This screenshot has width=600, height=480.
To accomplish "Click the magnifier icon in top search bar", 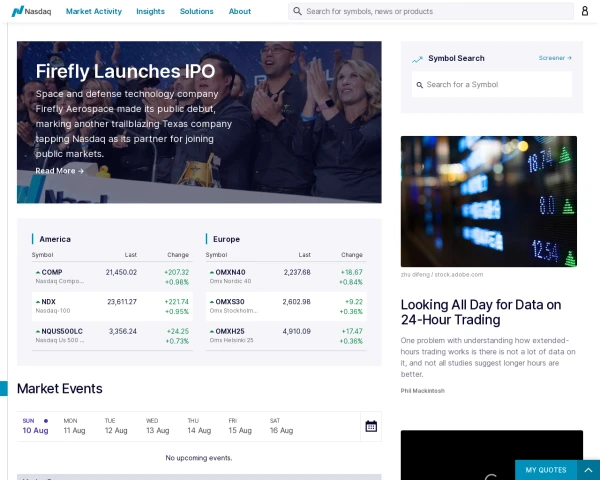I will click(297, 11).
